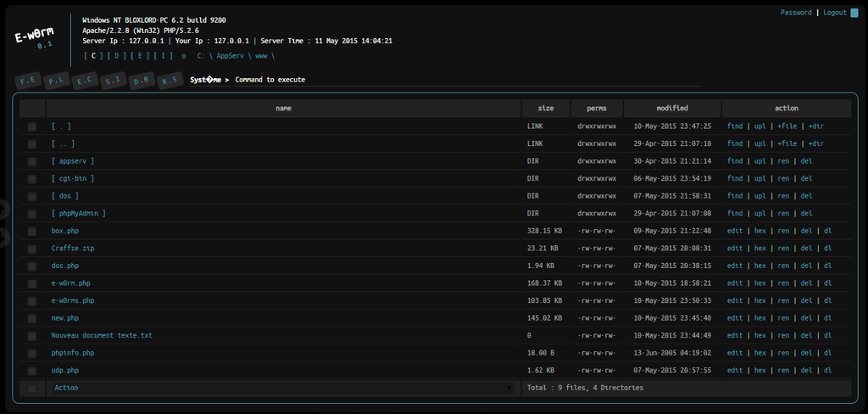The image size is (868, 414).
Task: Open the cgi-bin directory
Action: [73, 178]
